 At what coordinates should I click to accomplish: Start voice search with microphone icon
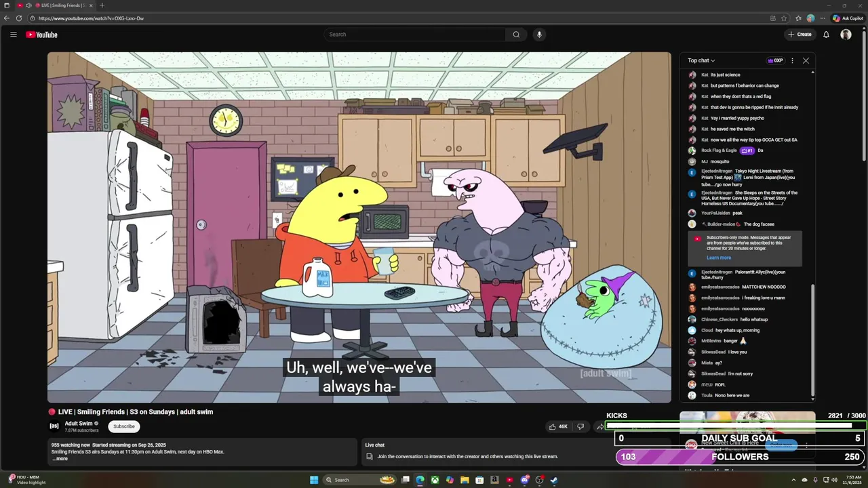tap(539, 35)
